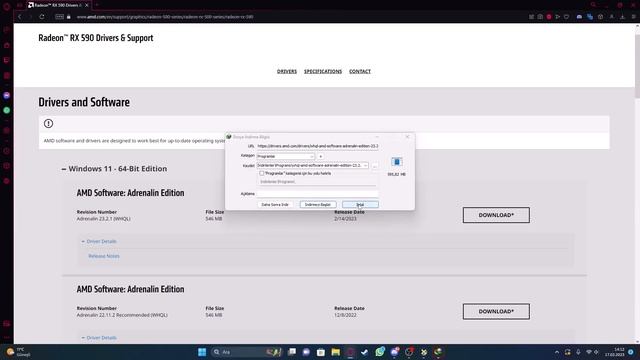Open the Opera GX taskbar icon
640x360 pixels.
pyautogui.click(x=350, y=352)
